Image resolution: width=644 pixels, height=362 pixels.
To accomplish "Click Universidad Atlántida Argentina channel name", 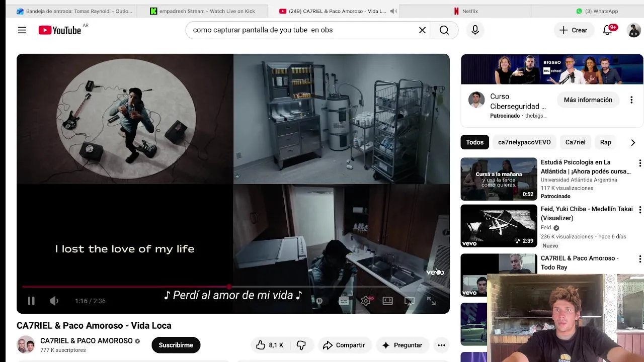I will 579,180.
